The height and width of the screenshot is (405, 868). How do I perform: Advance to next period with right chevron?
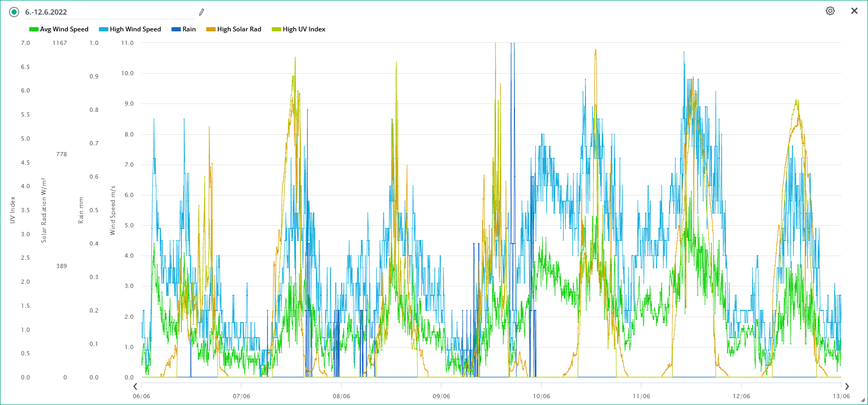click(x=847, y=387)
